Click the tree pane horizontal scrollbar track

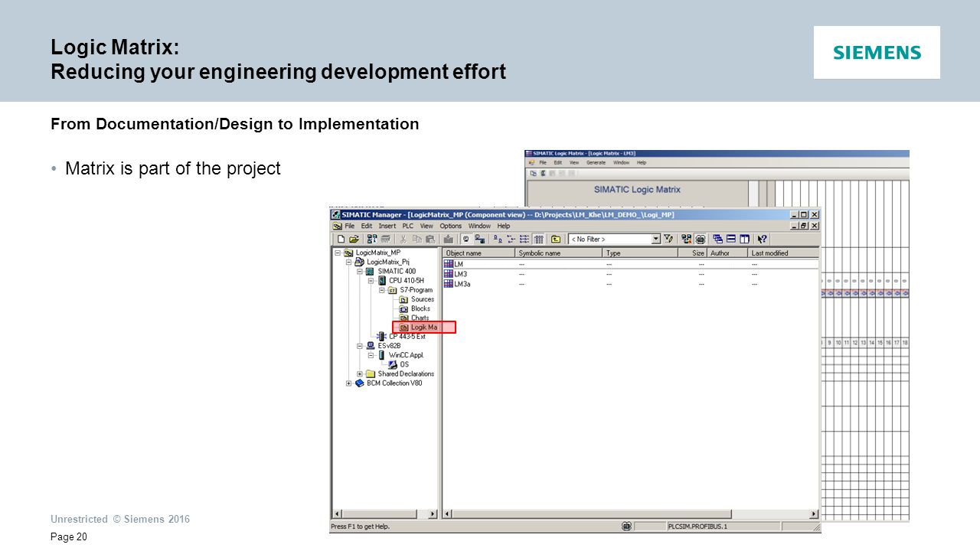385,514
